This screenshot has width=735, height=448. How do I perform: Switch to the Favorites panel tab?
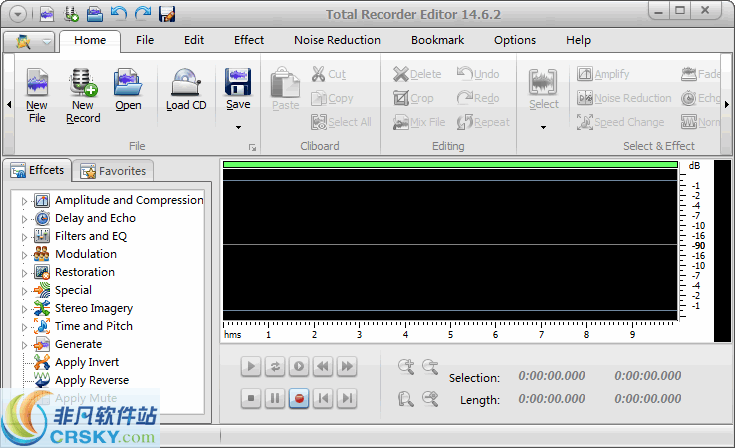(113, 171)
